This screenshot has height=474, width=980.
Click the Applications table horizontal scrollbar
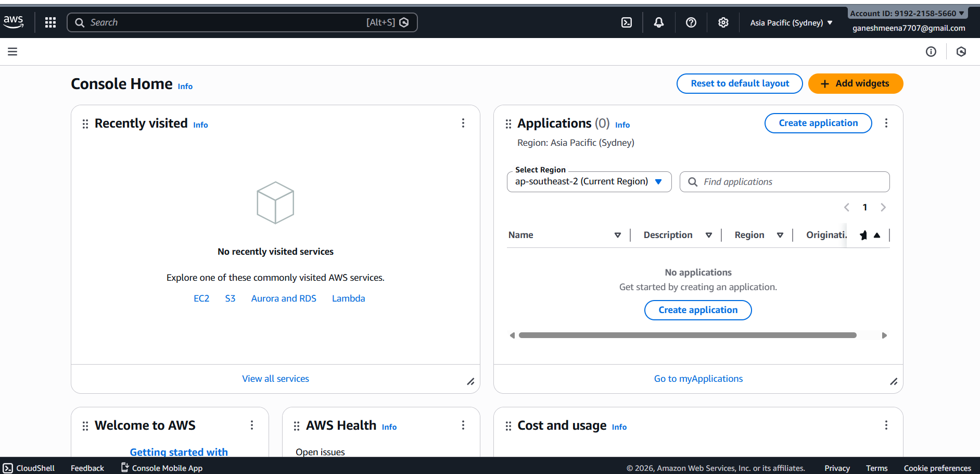coord(687,335)
